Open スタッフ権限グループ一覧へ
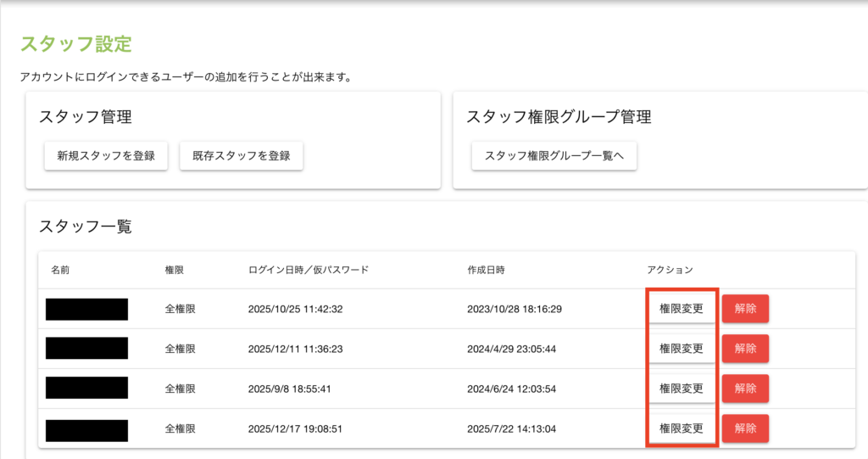This screenshot has height=459, width=868. point(554,156)
